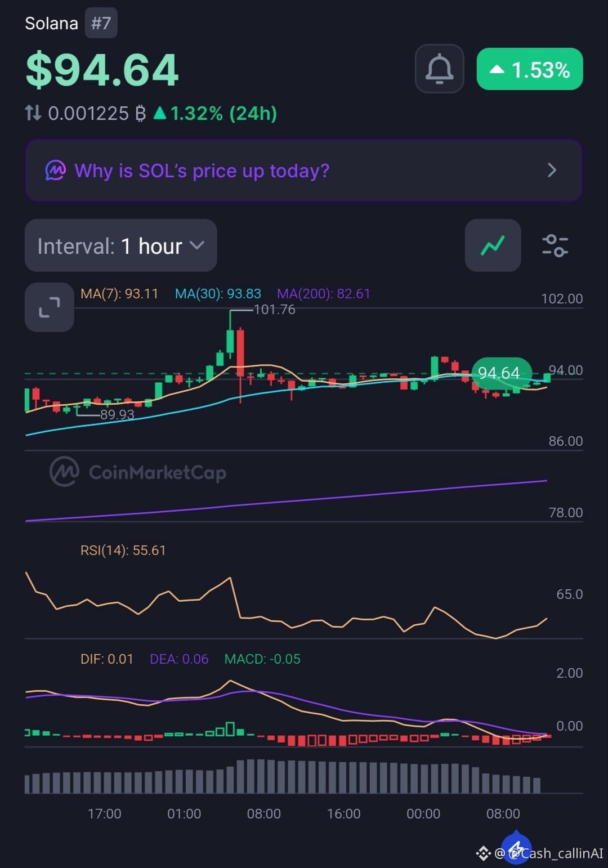Open the Interval: 1 hour dropdown
This screenshot has width=608, height=868.
120,245
